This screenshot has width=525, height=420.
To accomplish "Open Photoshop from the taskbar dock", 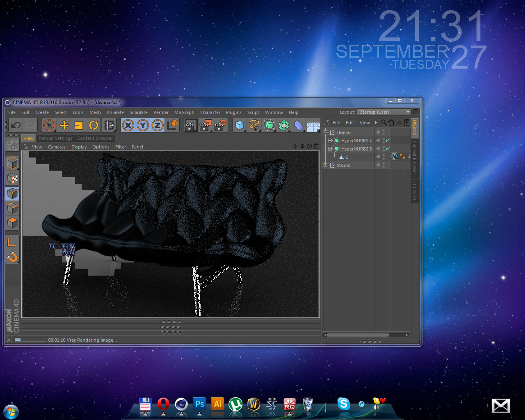I will click(x=199, y=404).
